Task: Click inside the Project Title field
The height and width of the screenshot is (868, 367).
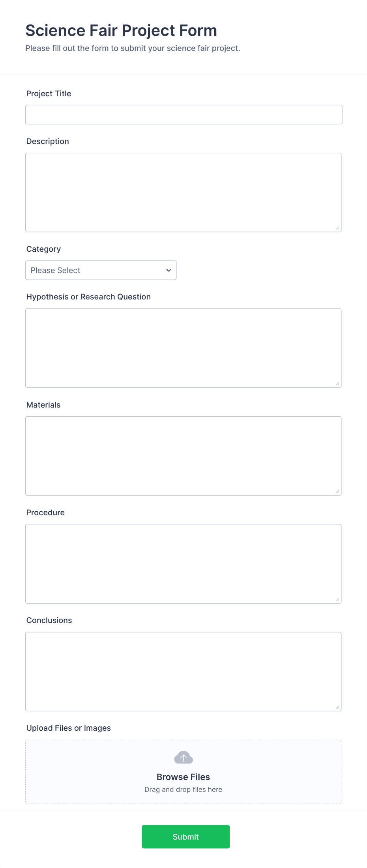Action: tap(183, 114)
